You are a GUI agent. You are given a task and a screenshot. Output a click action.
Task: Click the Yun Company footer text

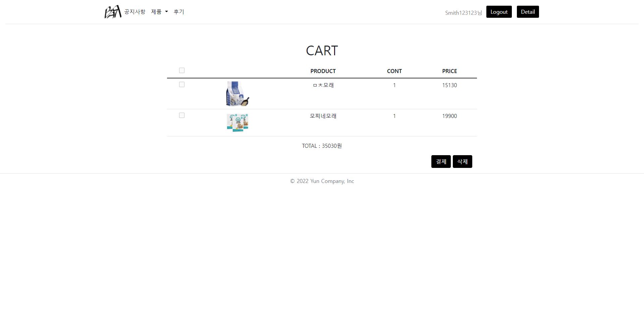[322, 181]
